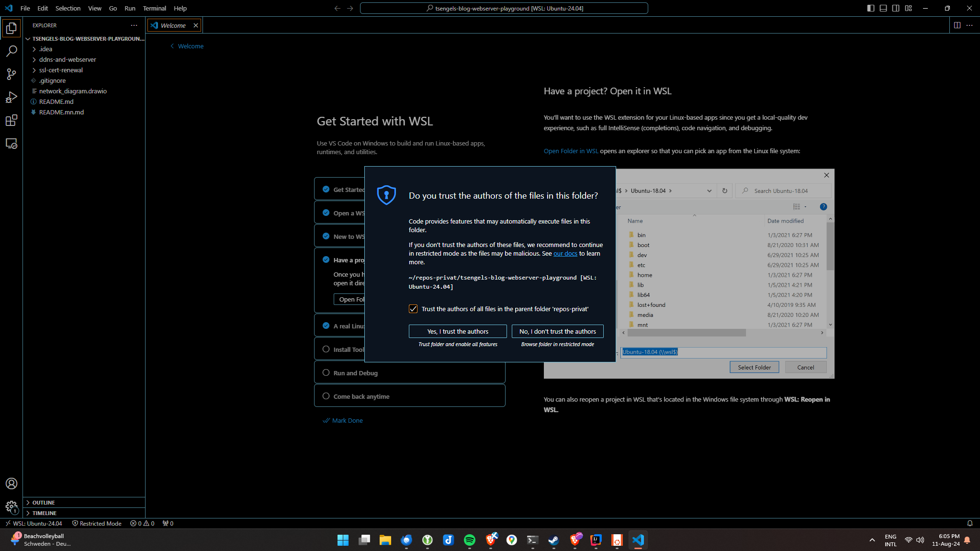Screen dimensions: 980x551
Task: Expand the TIMELINE section
Action: tap(84, 513)
